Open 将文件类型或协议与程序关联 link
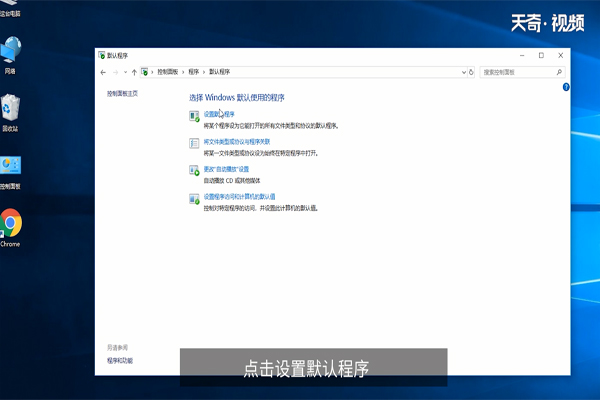Screen dimensions: 600x400 [237, 142]
